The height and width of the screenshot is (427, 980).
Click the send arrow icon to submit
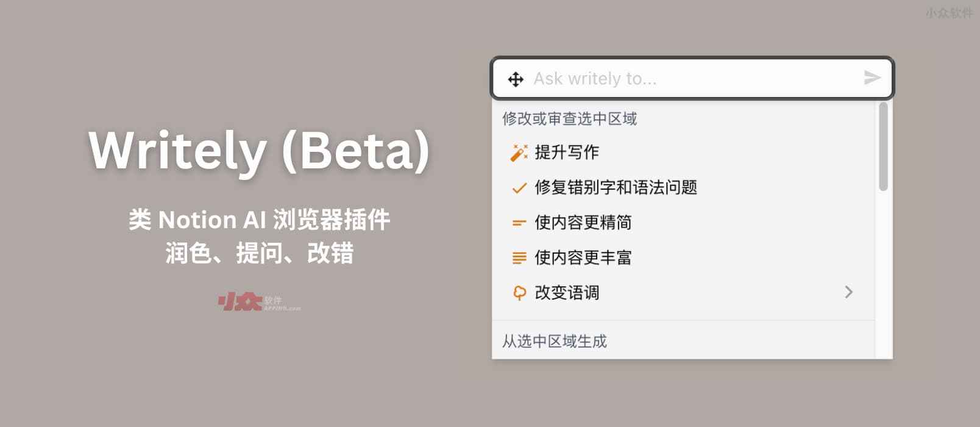(873, 77)
